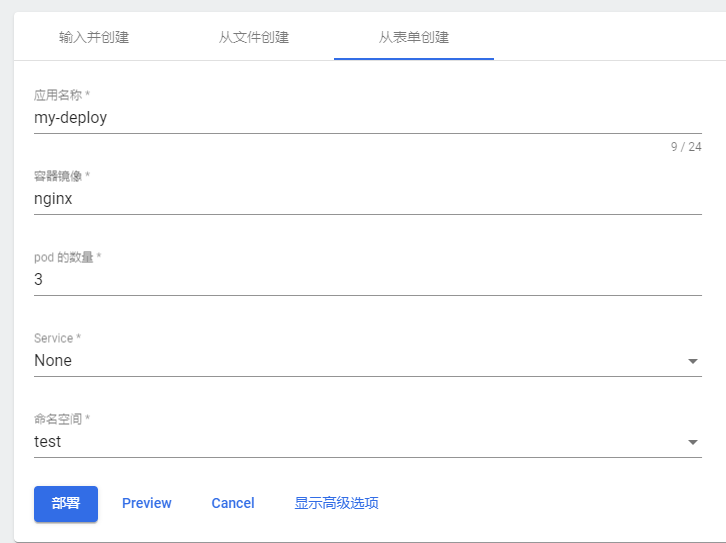Click the Cancel button

[x=233, y=503]
